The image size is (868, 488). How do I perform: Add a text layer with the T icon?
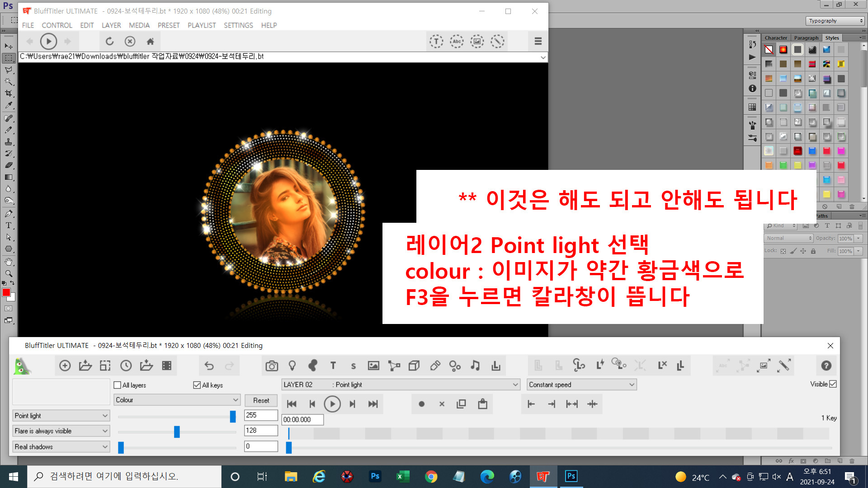[333, 366]
